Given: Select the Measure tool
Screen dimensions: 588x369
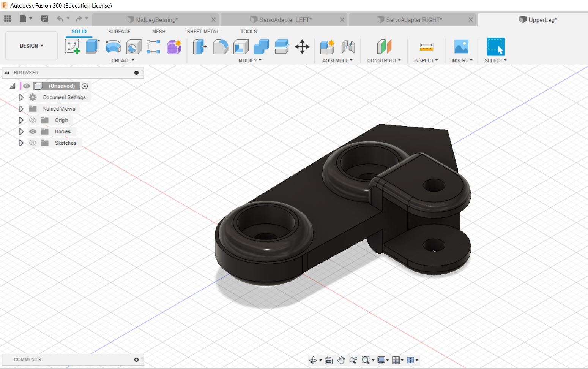Looking at the screenshot, I should (426, 47).
